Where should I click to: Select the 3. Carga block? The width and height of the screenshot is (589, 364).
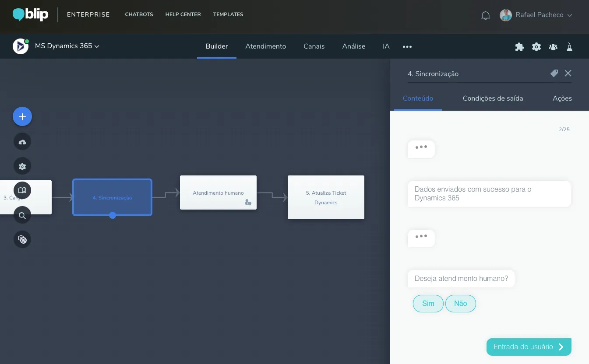click(x=26, y=197)
